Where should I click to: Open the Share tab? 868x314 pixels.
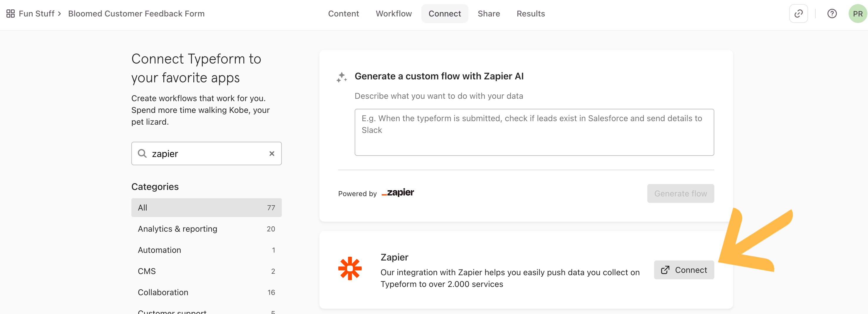click(489, 14)
